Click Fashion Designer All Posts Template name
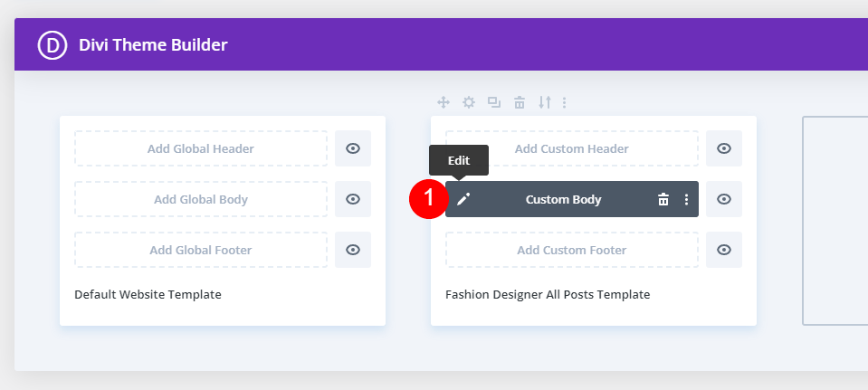The height and width of the screenshot is (390, 868). point(548,295)
